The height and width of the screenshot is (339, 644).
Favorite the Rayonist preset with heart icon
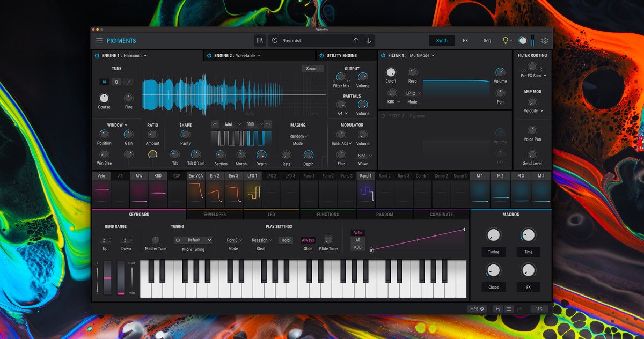(x=275, y=41)
